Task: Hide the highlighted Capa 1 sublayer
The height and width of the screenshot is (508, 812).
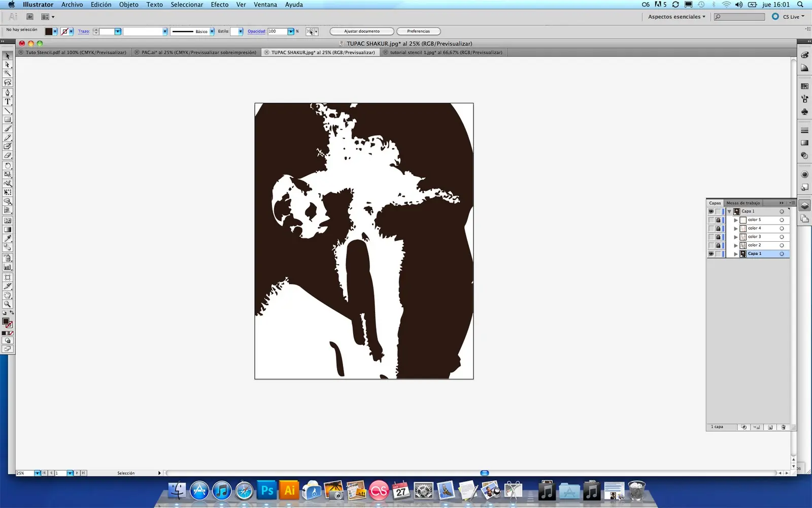Action: 711,253
